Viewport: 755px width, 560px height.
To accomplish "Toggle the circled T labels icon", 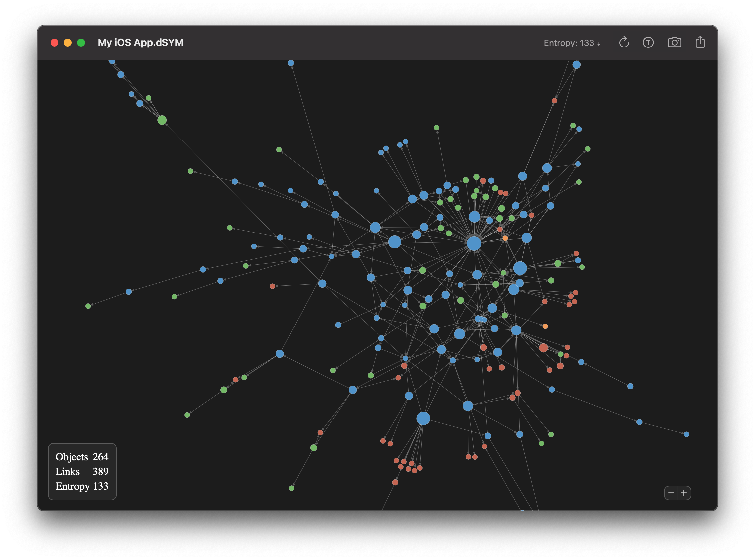I will 648,43.
